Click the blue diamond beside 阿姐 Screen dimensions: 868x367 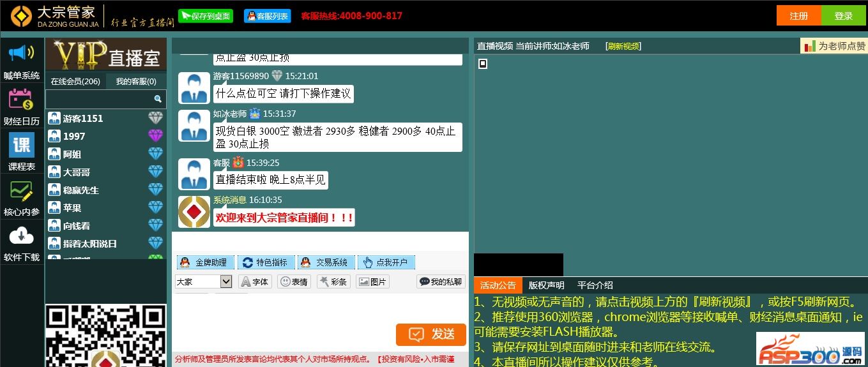(x=156, y=154)
